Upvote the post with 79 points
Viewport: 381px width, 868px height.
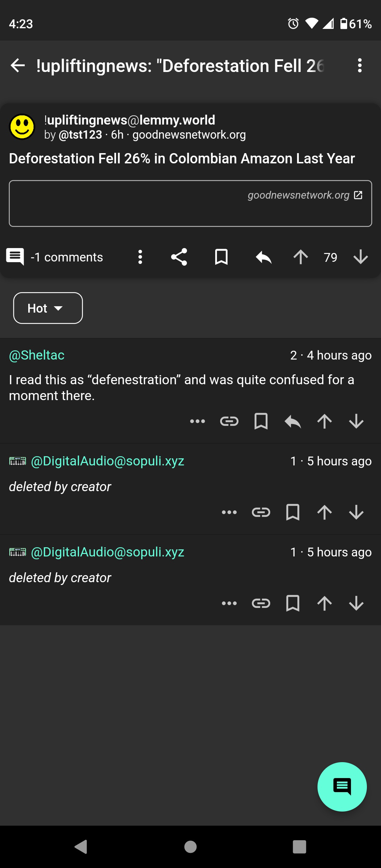(301, 257)
